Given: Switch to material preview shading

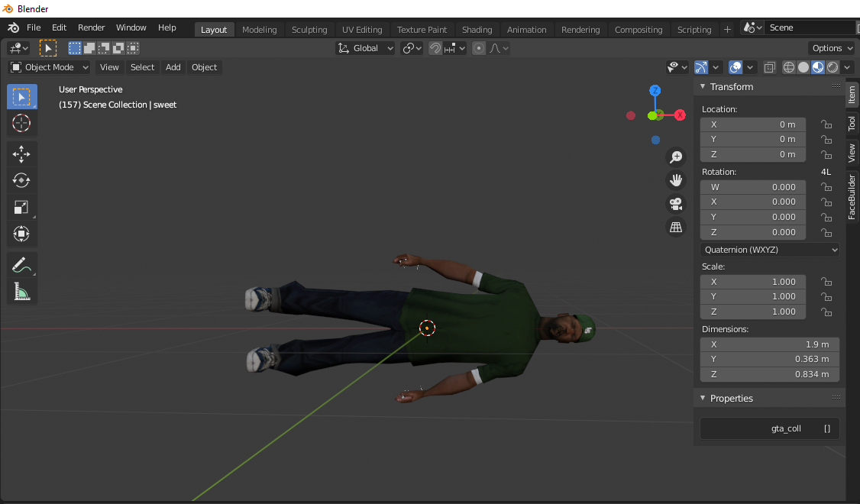Looking at the screenshot, I should point(818,67).
